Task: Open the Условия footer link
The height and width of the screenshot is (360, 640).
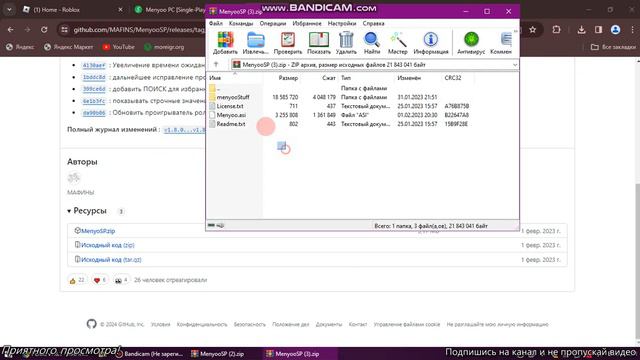Action: 160,324
